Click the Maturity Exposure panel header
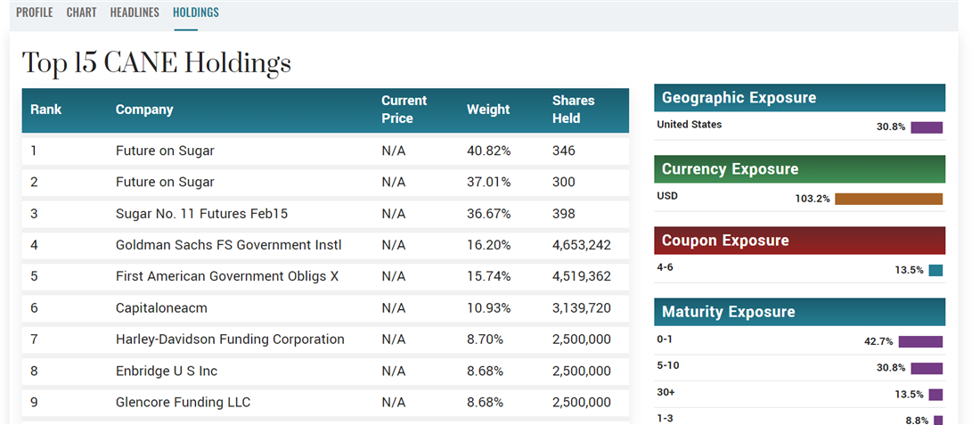Viewport: 980px width, 425px height. click(x=799, y=312)
